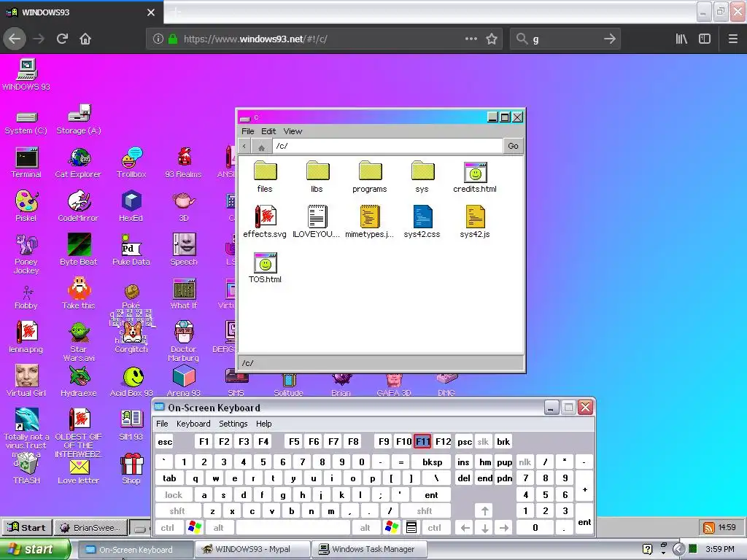Bookmark page with the star icon
Screen dimensions: 747x560
[492, 39]
